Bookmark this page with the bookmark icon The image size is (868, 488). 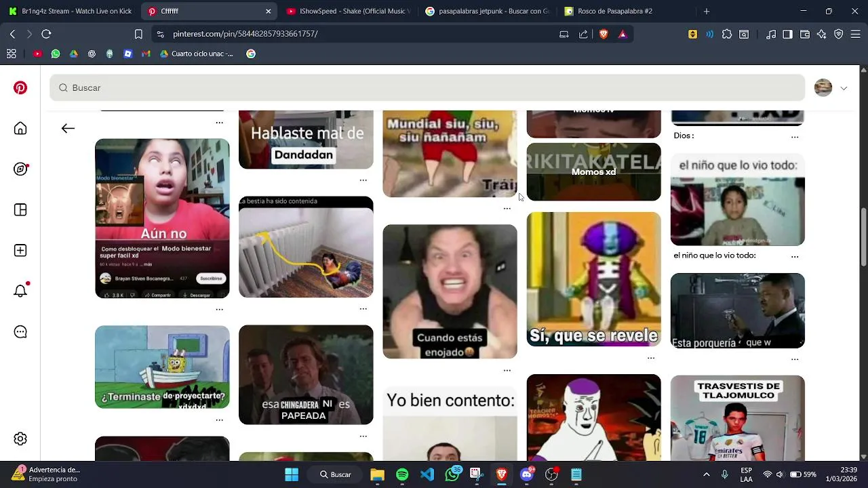(x=138, y=34)
